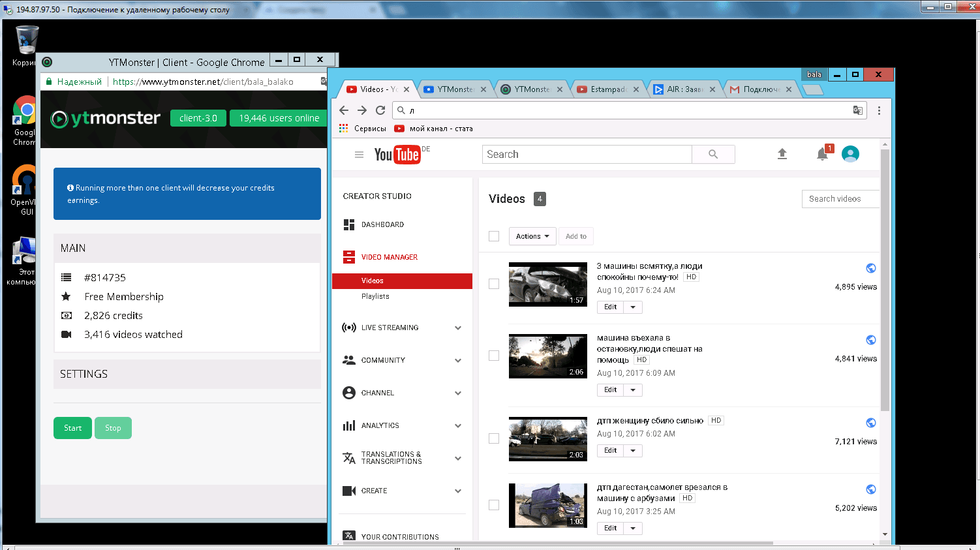Go back in the YouTube browser window
980x550 pixels.
(x=344, y=110)
